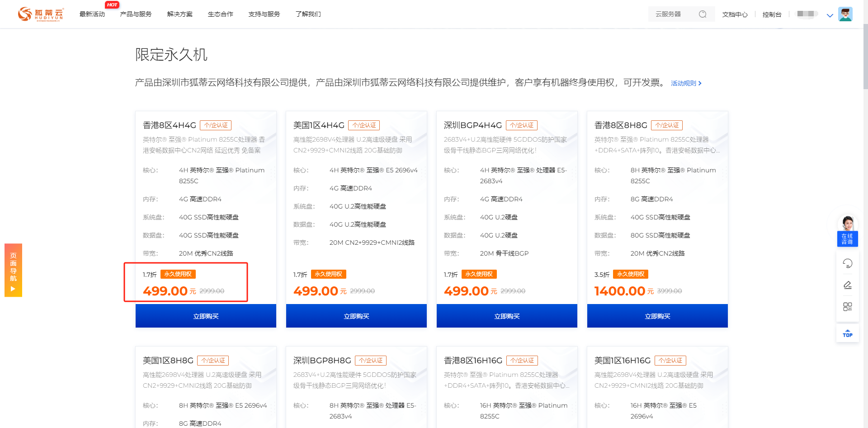Open the QR code icon in sidebar

coord(848,307)
